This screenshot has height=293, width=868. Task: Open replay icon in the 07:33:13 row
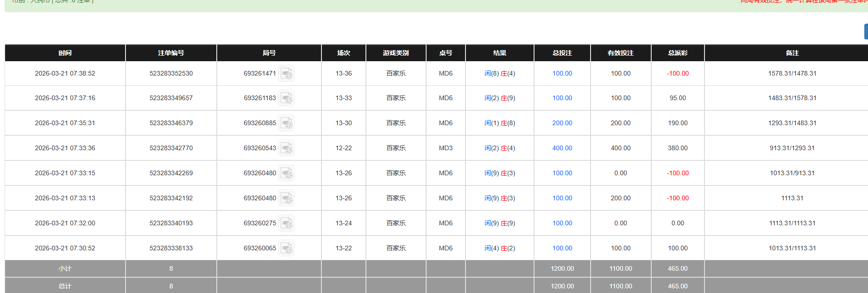[x=286, y=198]
